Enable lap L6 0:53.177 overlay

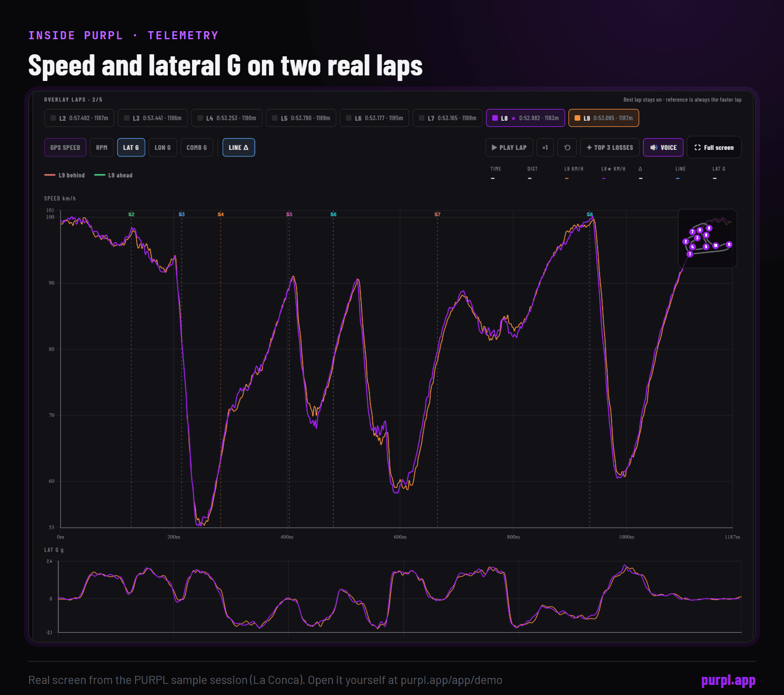click(x=374, y=118)
